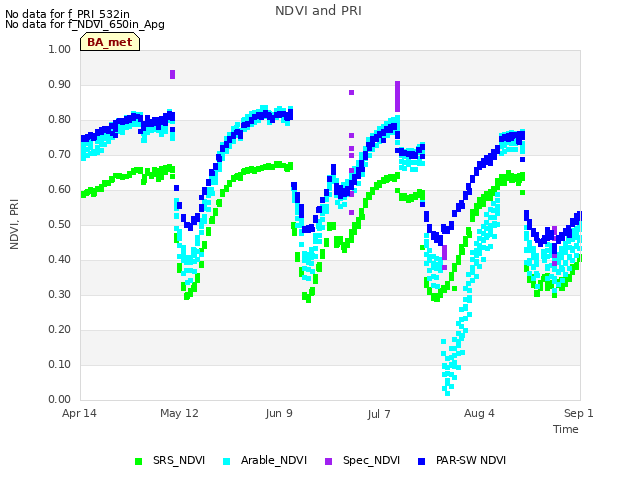640x480 pixels.
Task: Select the Arable_NDVI legend label
Action: (x=274, y=460)
